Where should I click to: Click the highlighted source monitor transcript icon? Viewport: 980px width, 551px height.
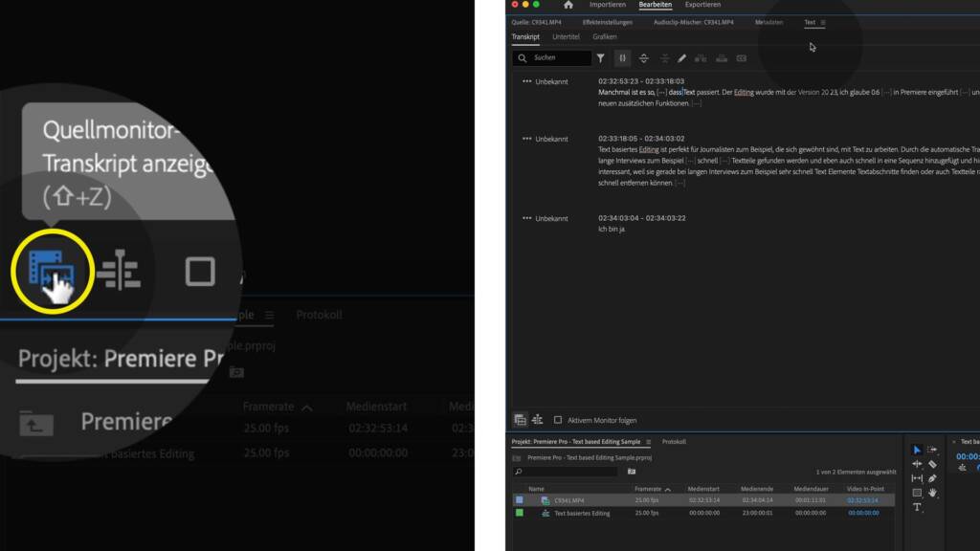[52, 271]
